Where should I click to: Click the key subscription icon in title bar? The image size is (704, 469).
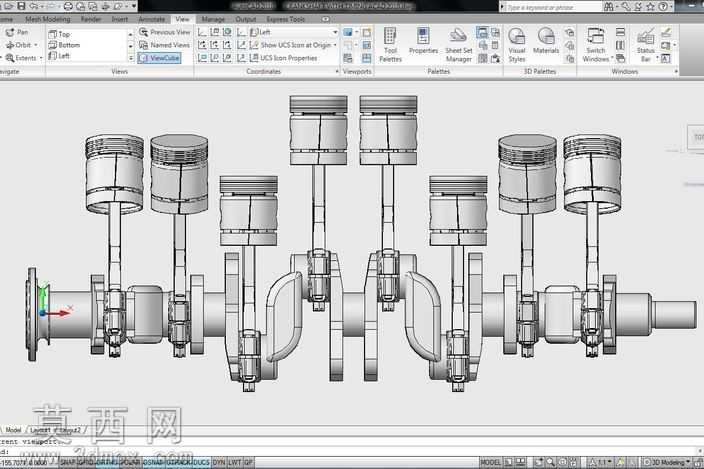[626, 7]
